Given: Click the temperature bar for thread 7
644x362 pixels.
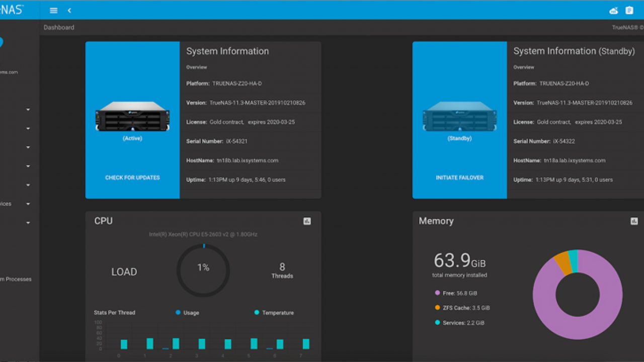Looking at the screenshot, I should coord(306,344).
